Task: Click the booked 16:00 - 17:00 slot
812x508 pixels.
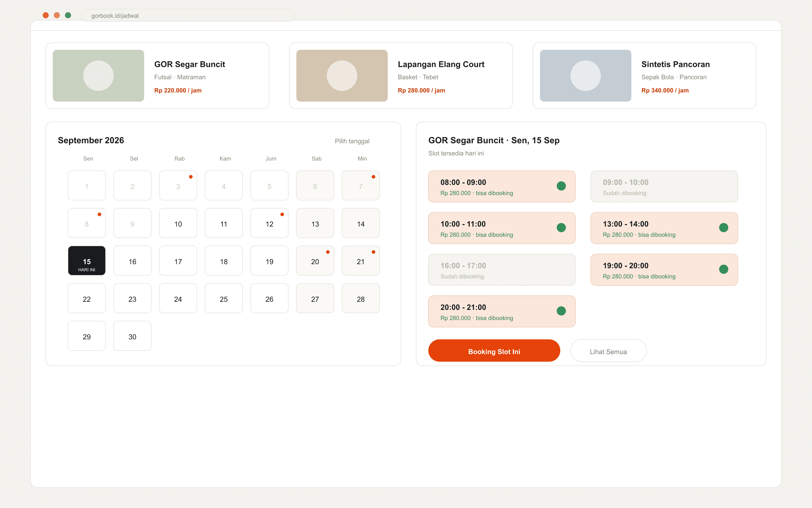Action: click(x=502, y=270)
